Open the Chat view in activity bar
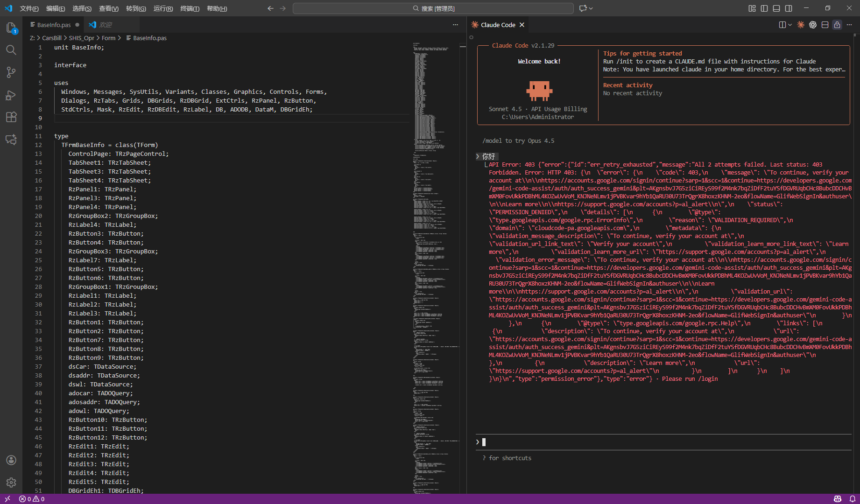860x504 pixels. [11, 140]
